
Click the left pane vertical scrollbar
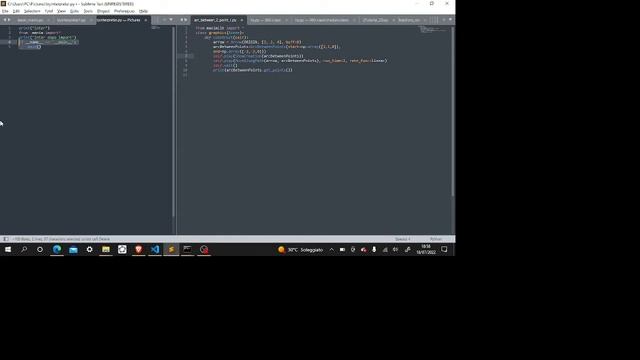pos(173,121)
